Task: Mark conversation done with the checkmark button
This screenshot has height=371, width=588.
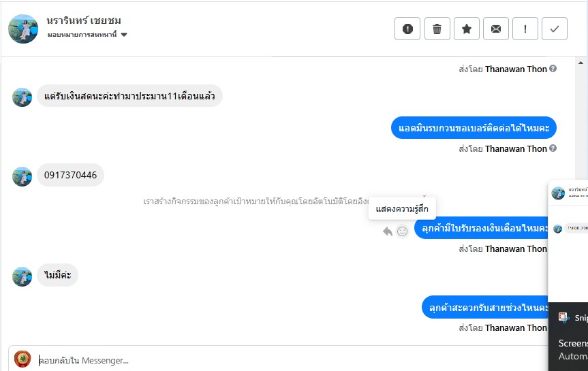Action: [x=555, y=29]
